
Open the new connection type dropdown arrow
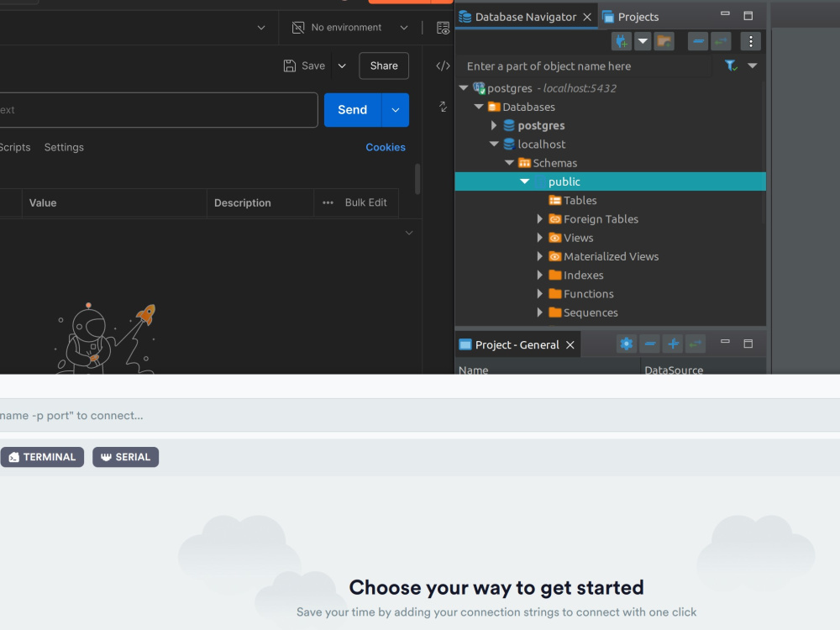point(643,41)
